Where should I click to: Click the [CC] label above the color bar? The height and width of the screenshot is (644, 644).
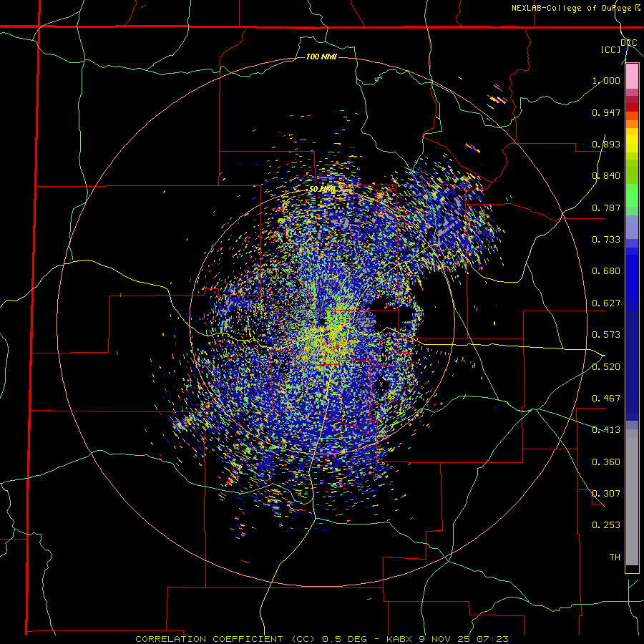(x=610, y=49)
